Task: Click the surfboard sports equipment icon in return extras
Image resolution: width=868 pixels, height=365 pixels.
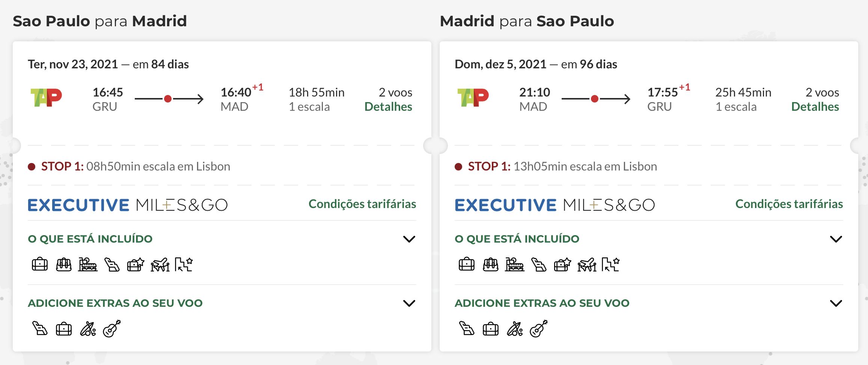Action: [x=515, y=329]
